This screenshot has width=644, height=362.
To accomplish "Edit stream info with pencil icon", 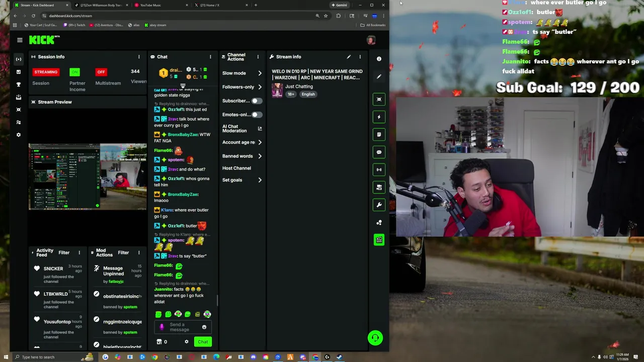I will pos(349,57).
